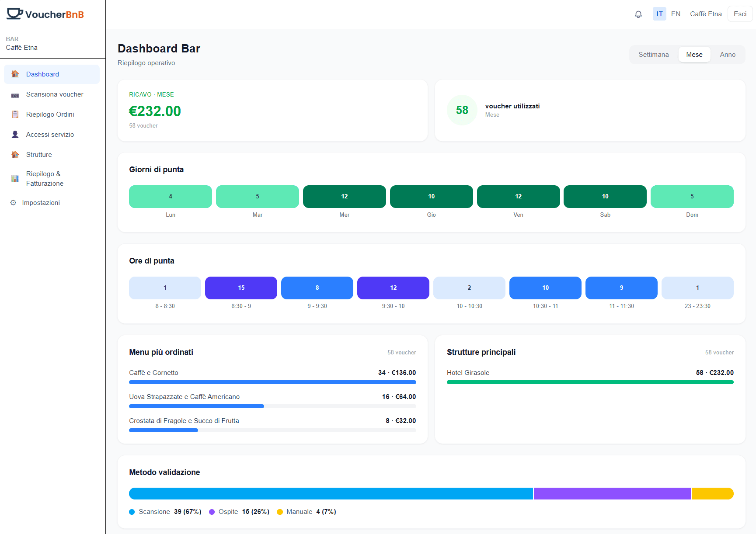The height and width of the screenshot is (534, 756).
Task: Click 'Uova Strapazzate e Caffè Americano' label
Action: [x=184, y=397]
